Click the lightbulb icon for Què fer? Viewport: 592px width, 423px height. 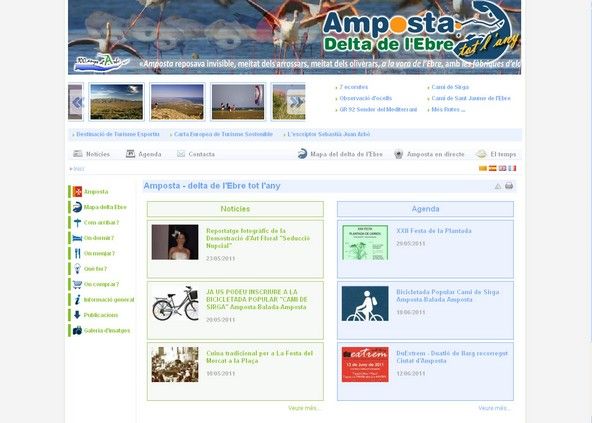point(77,269)
